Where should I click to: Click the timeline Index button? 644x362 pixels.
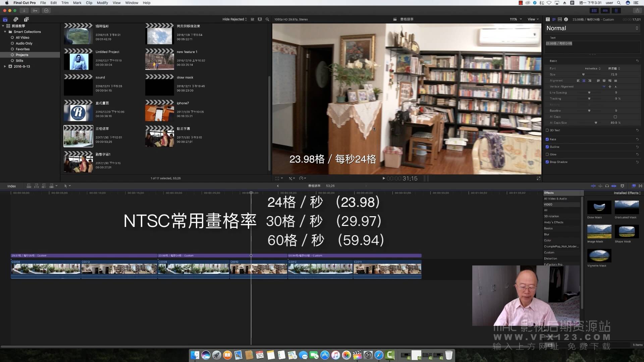point(12,186)
